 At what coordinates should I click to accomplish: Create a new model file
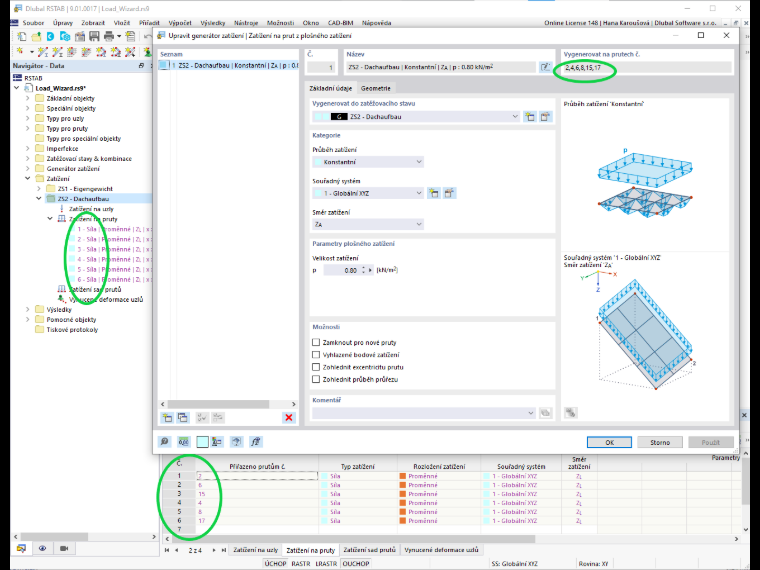pyautogui.click(x=22, y=36)
